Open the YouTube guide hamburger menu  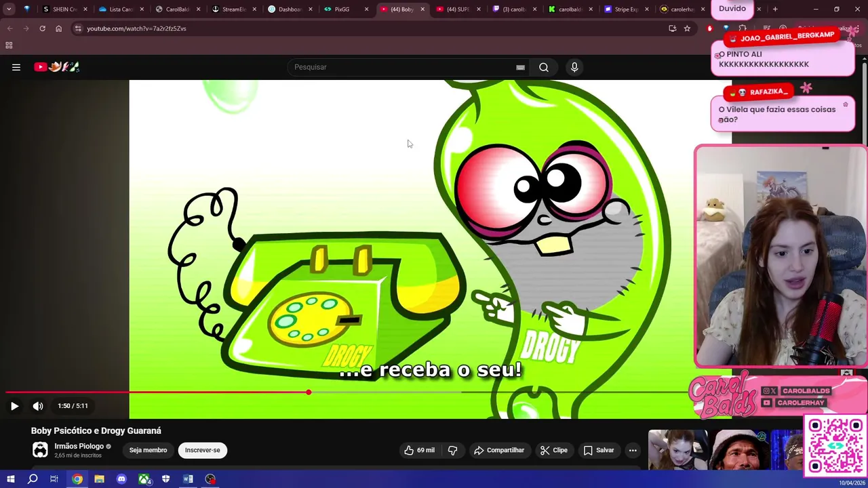pyautogui.click(x=16, y=67)
